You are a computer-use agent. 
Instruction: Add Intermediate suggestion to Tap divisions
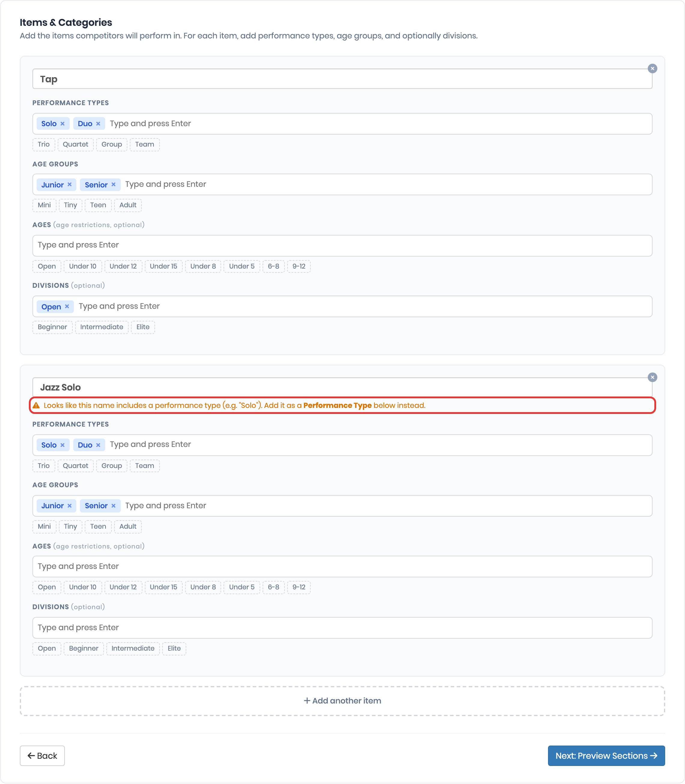(102, 327)
